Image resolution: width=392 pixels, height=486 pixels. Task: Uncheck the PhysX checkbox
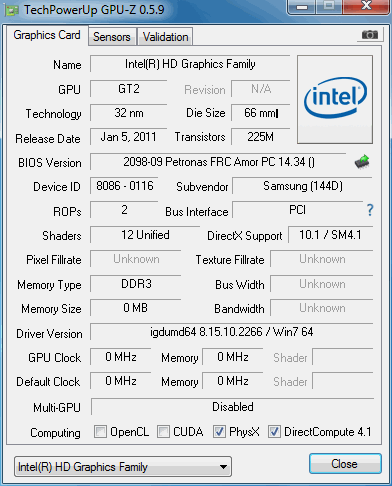pos(219,431)
